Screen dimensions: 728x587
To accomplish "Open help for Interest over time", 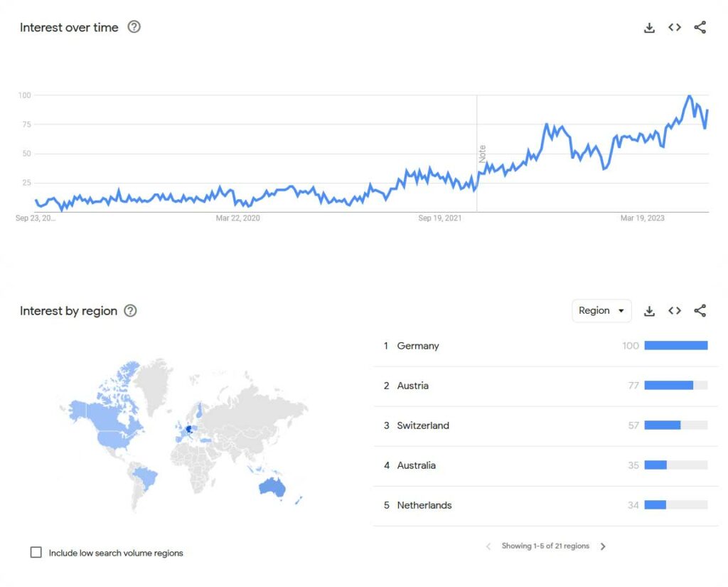I will pos(134,27).
